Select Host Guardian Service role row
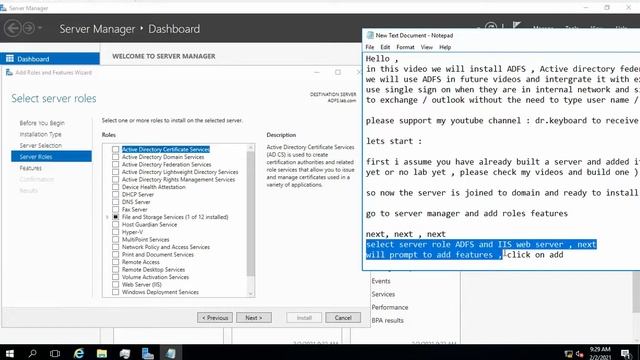 point(149,224)
